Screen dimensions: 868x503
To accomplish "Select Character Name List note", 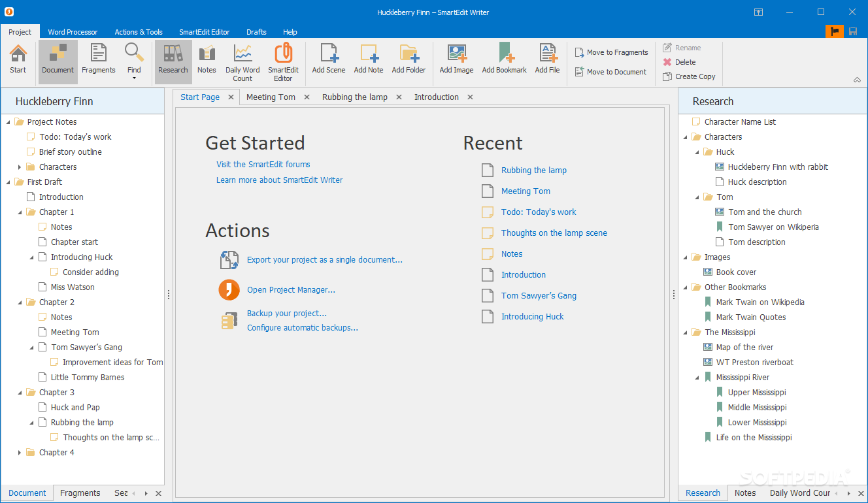I will 740,122.
